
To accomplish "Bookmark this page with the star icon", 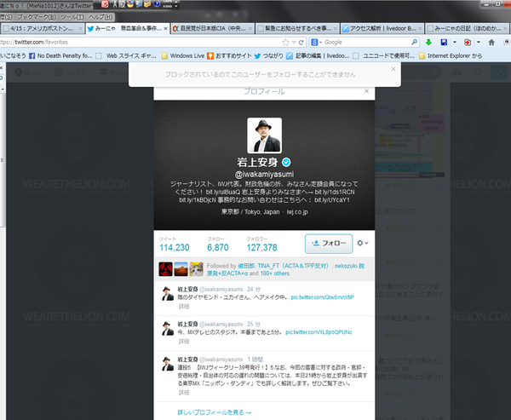I will coord(285,43).
